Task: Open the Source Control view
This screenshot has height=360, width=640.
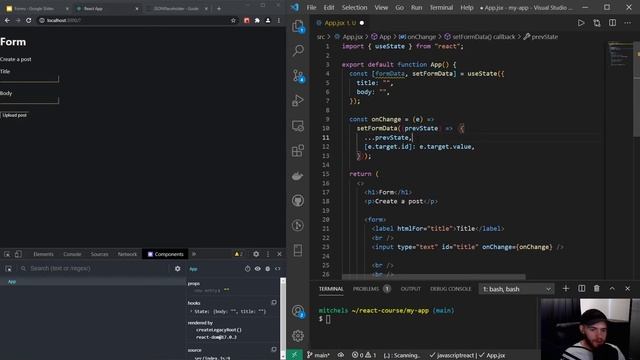Action: [x=298, y=76]
